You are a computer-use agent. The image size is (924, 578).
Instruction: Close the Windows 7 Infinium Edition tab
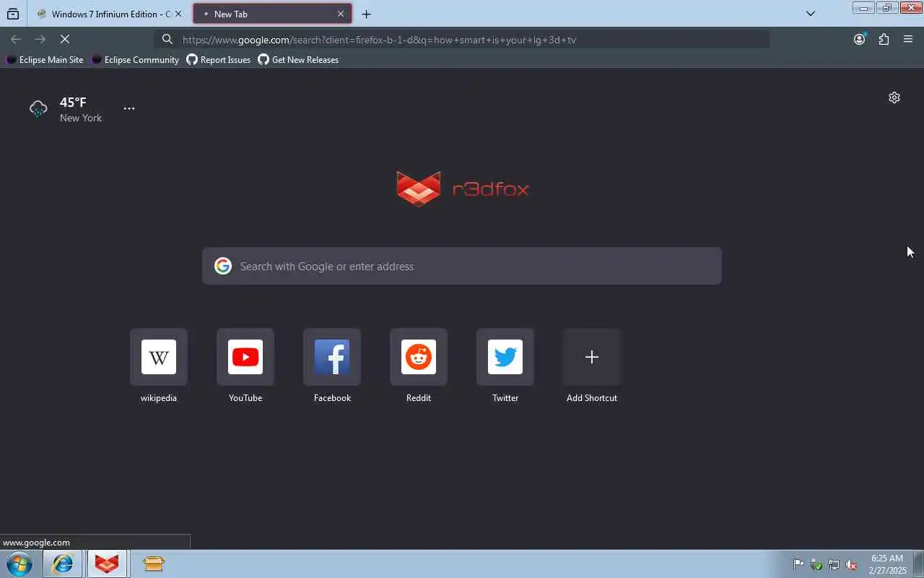(178, 14)
